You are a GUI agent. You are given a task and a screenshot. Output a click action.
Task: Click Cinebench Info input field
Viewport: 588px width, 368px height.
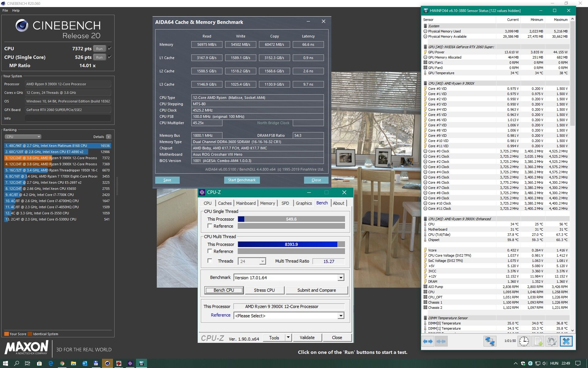coord(68,118)
